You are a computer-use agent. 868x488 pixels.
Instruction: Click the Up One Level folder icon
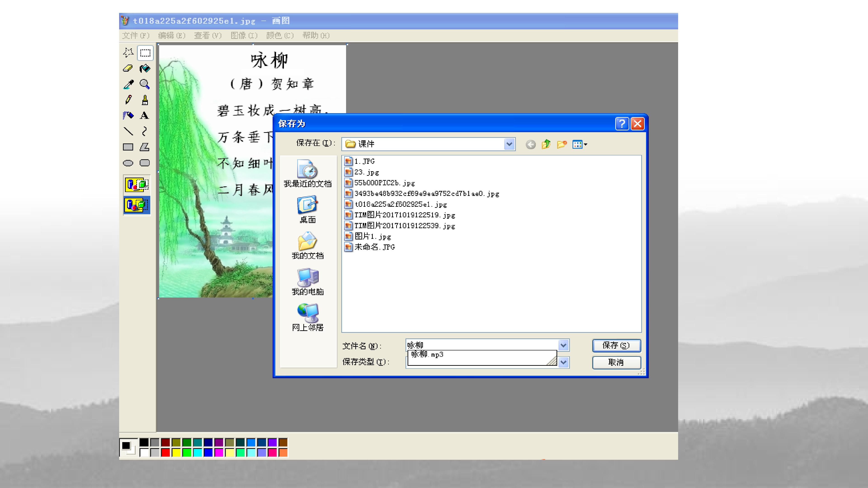pyautogui.click(x=546, y=145)
